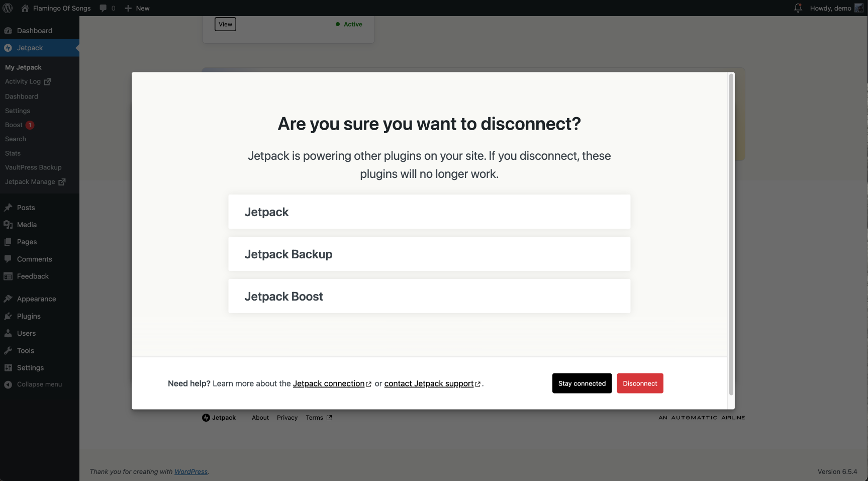Open the Flamingo Of Songs site menu
The image size is (868, 481).
point(61,8)
